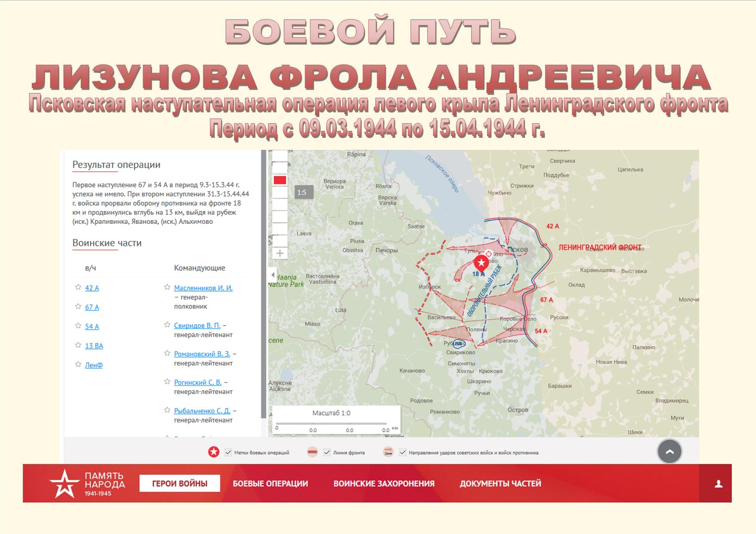Open Свиридов В. П. commander link
This screenshot has width=756, height=534.
197,325
